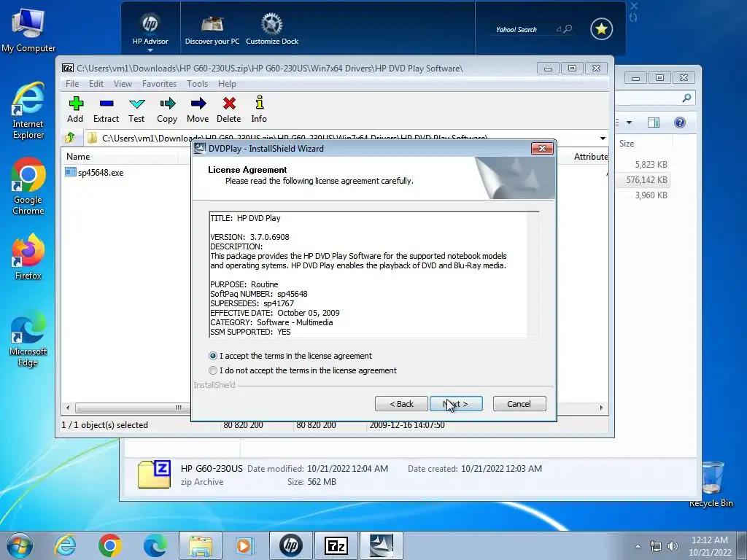Select I do not accept the terms
The height and width of the screenshot is (560, 747).
tap(303, 370)
